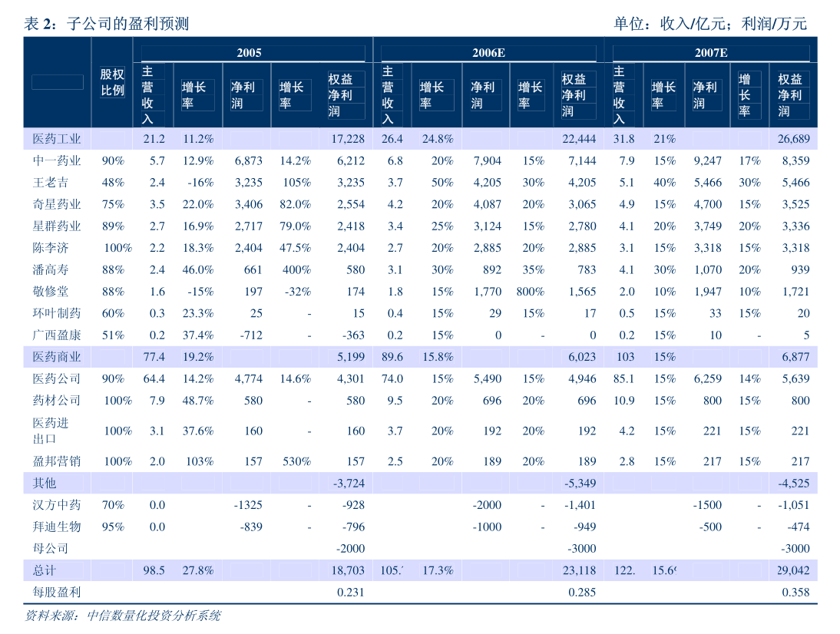
Task: Click the 王老吉 row label
Action: click(51, 183)
